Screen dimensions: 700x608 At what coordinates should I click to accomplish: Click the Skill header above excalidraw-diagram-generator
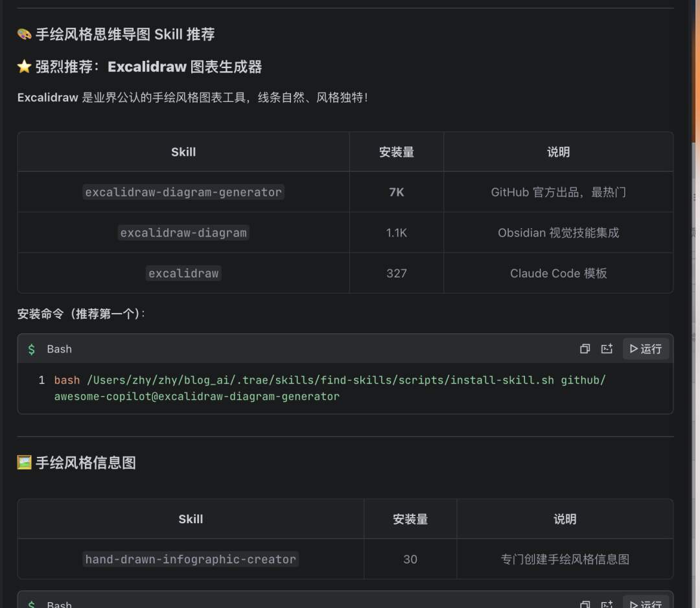click(183, 152)
